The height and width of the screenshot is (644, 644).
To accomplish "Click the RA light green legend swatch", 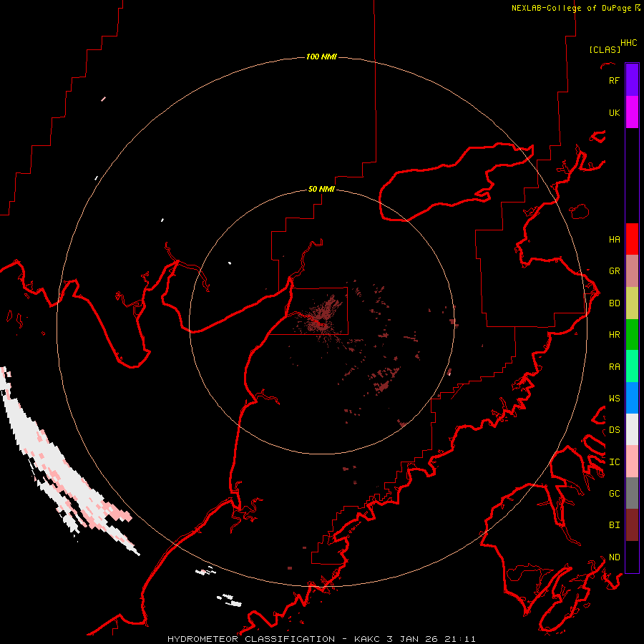I will tap(632, 366).
